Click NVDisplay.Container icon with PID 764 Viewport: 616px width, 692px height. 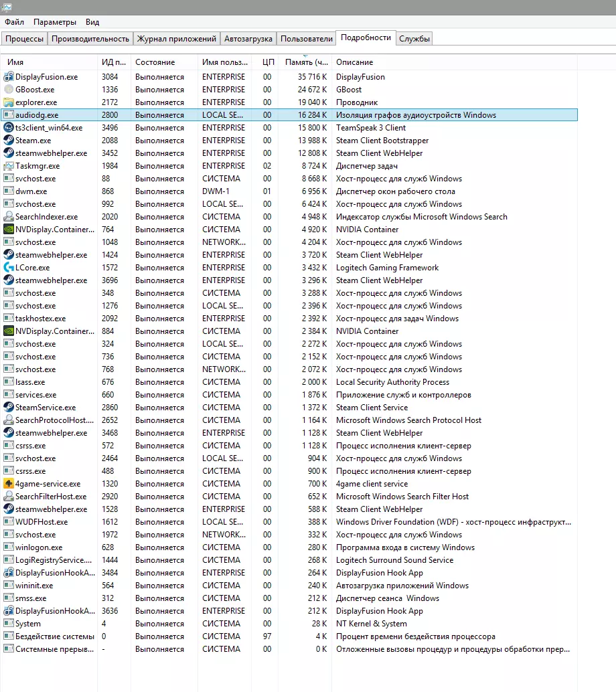point(9,230)
